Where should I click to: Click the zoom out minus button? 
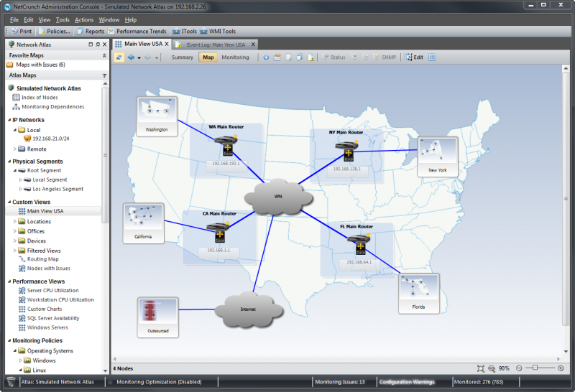(x=519, y=368)
